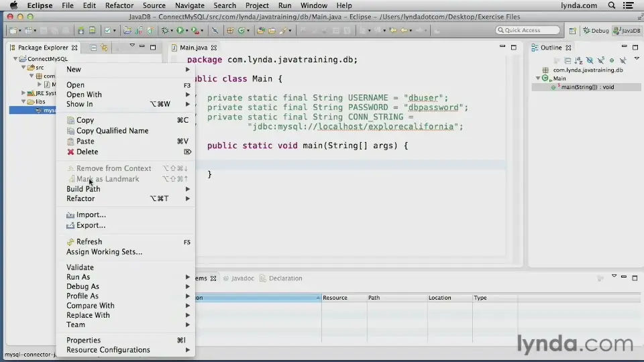Expand the JRE System Library node
This screenshot has width=644, height=362.
coord(23,93)
